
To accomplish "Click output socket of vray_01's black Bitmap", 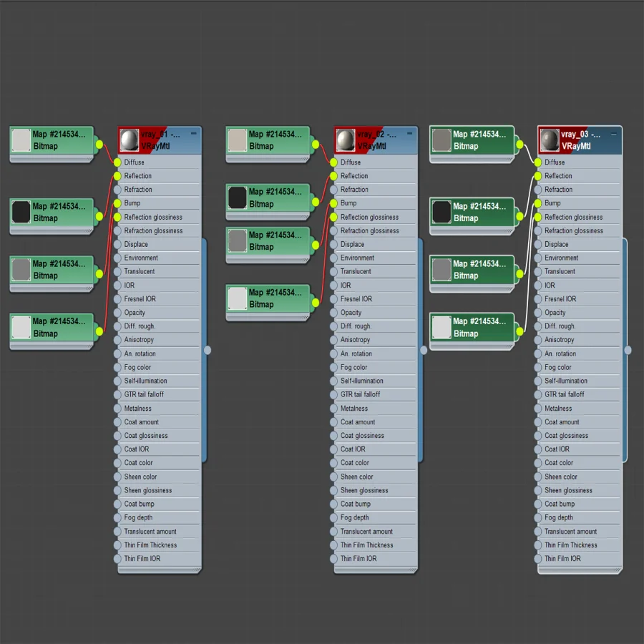I will 99,216.
